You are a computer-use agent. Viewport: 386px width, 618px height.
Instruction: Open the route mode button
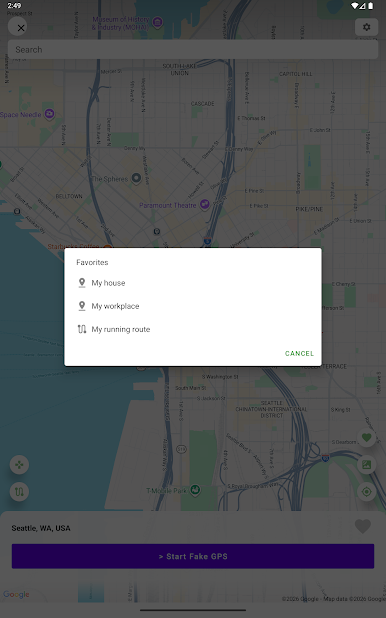pos(19,491)
